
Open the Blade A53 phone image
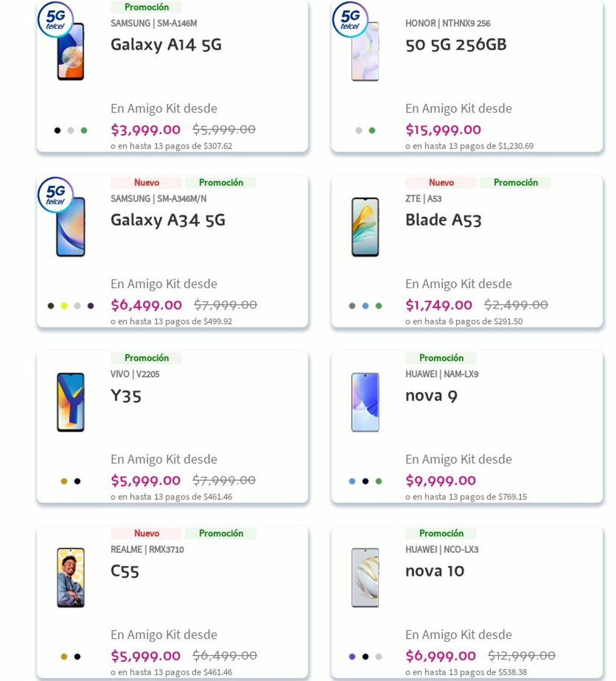365,227
